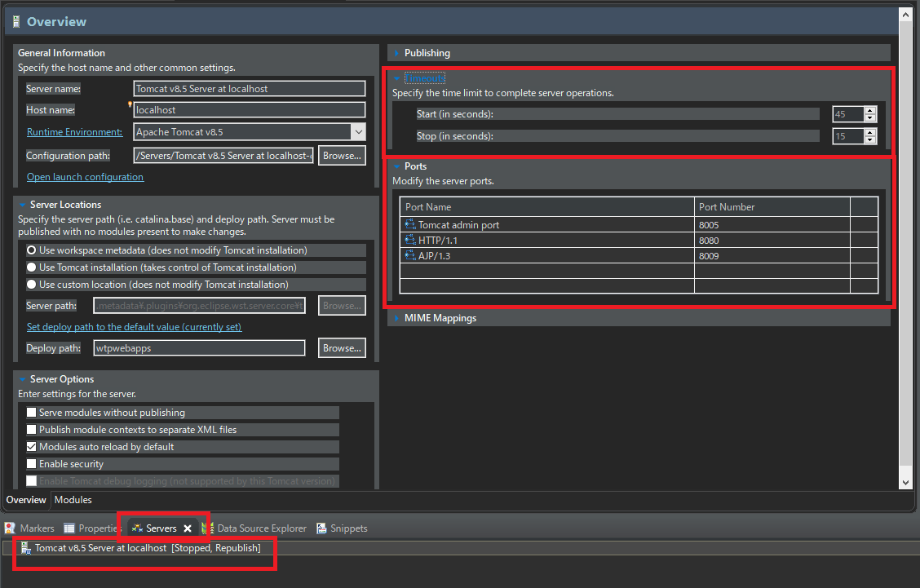
Task: Increase the Start timeout seconds
Action: click(870, 110)
